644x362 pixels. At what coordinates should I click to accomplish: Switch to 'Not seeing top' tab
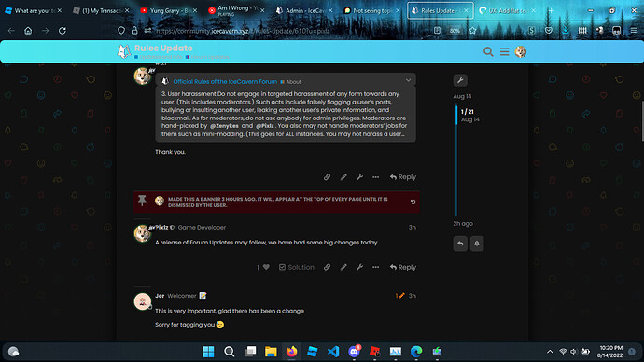click(371, 10)
